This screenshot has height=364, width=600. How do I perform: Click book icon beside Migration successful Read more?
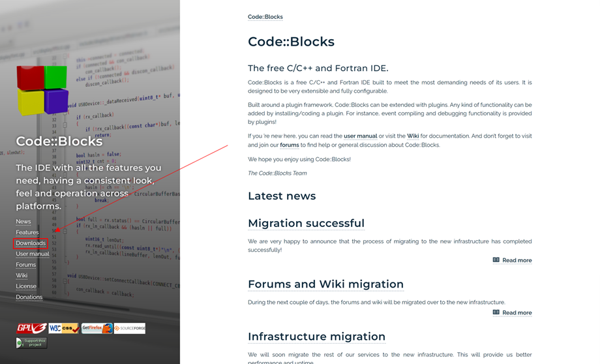tap(496, 260)
